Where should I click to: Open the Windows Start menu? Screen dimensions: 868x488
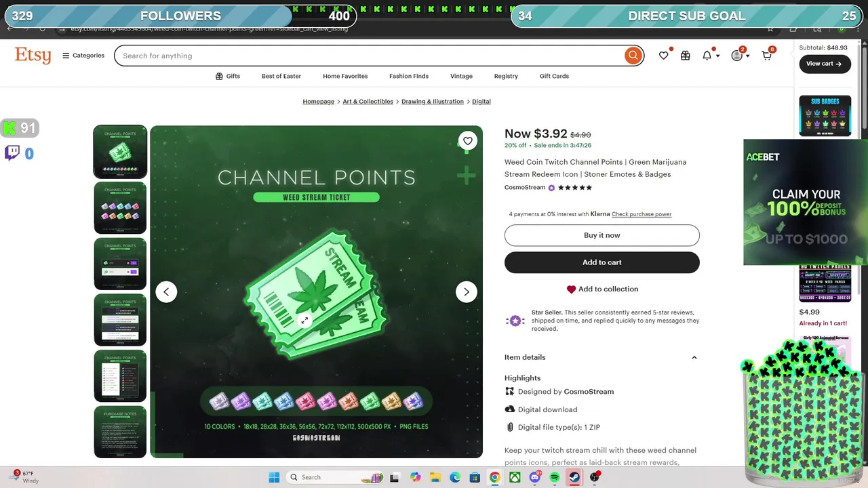click(x=274, y=477)
